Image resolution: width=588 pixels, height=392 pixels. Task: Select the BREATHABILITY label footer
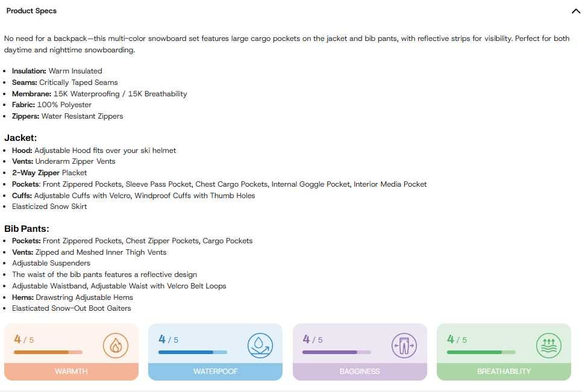pos(504,372)
